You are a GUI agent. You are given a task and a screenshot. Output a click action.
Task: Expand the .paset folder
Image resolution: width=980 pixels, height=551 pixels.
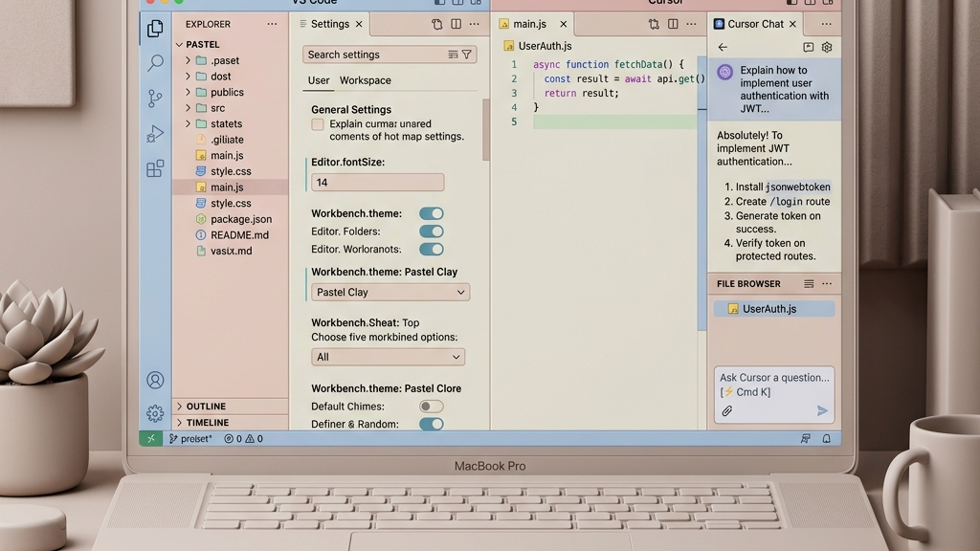click(188, 60)
